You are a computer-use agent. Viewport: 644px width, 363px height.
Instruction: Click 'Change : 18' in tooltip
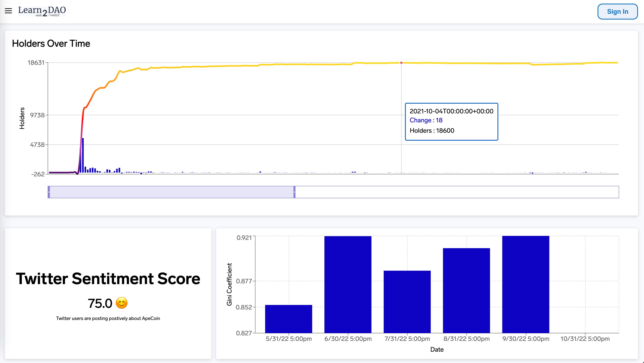(x=426, y=120)
